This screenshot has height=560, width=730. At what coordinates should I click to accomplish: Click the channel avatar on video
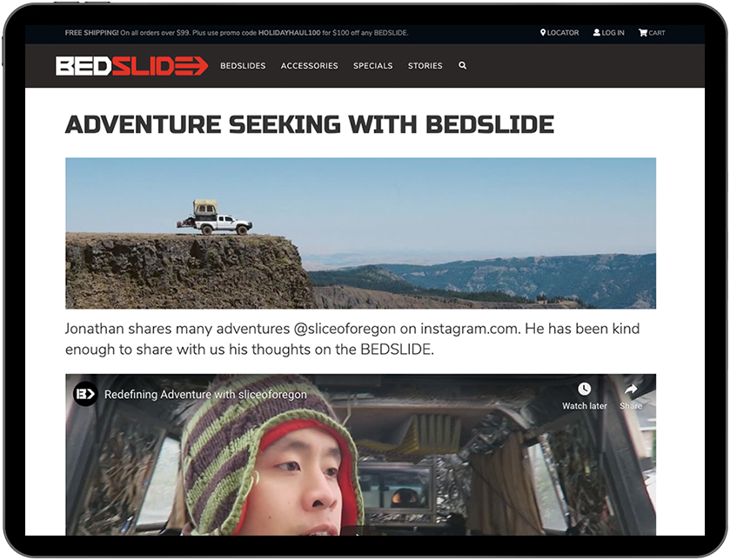[x=85, y=395]
